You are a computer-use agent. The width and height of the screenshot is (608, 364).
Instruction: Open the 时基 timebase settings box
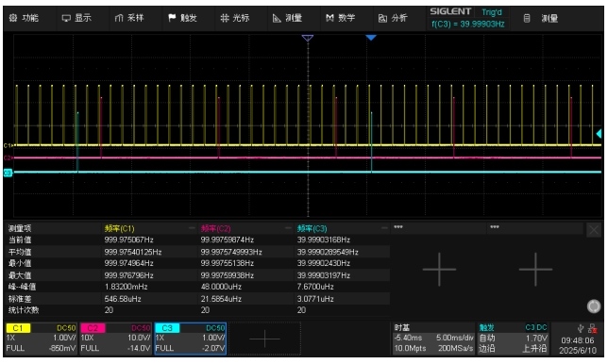(x=433, y=339)
